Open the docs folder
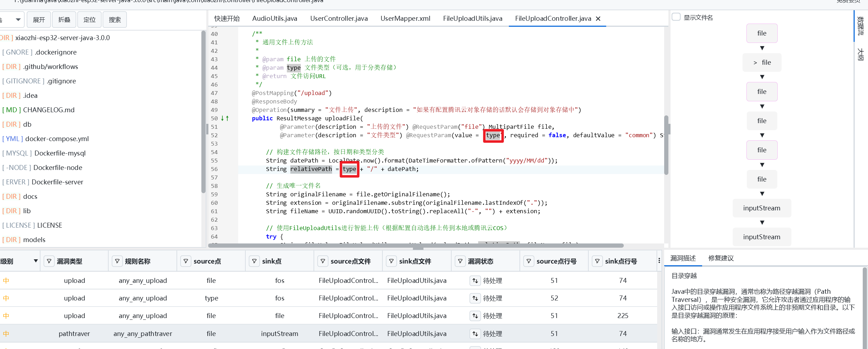This screenshot has width=868, height=349. (x=20, y=197)
